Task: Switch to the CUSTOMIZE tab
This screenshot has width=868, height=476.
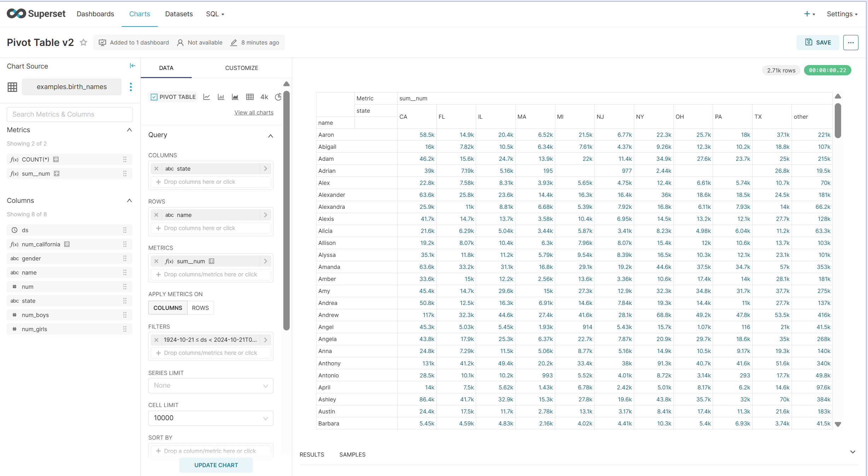Action: point(242,68)
